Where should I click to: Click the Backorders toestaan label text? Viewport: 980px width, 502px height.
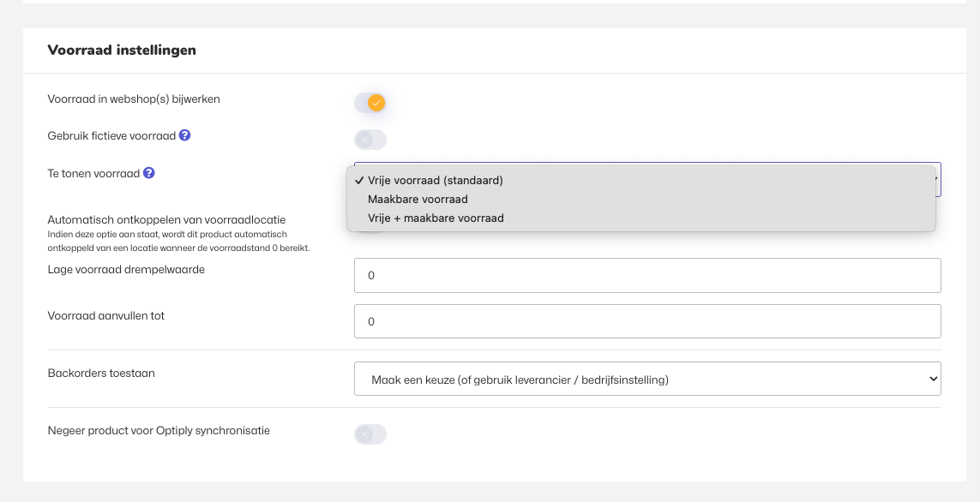[x=101, y=374]
